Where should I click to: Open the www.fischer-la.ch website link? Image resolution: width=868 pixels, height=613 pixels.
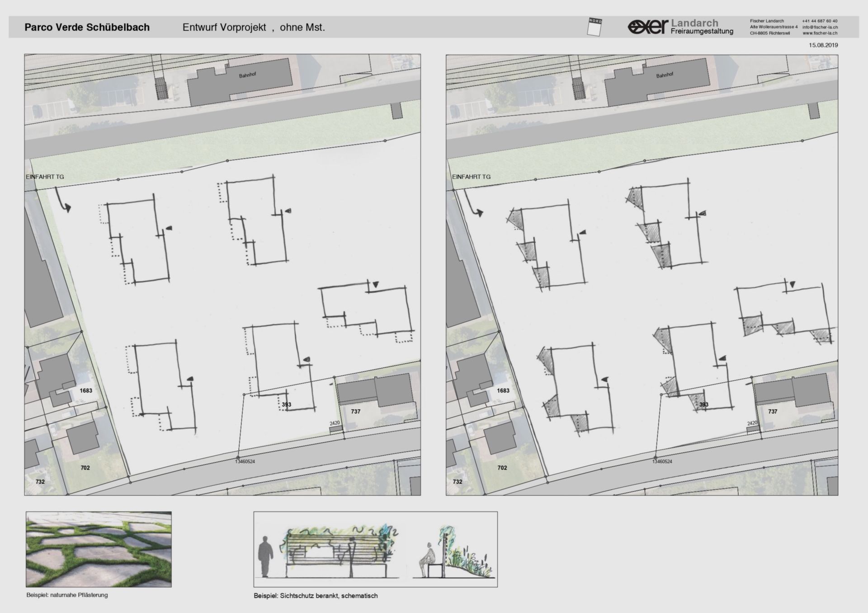pyautogui.click(x=820, y=33)
